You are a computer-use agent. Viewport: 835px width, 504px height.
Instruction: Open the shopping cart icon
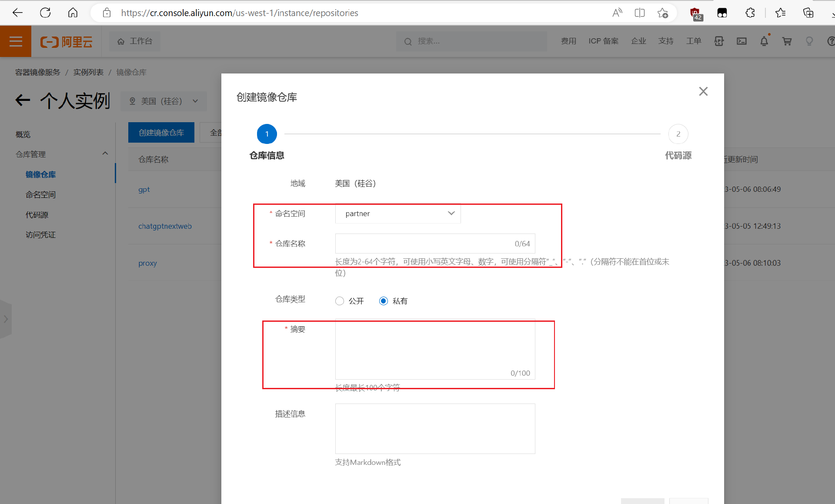787,41
